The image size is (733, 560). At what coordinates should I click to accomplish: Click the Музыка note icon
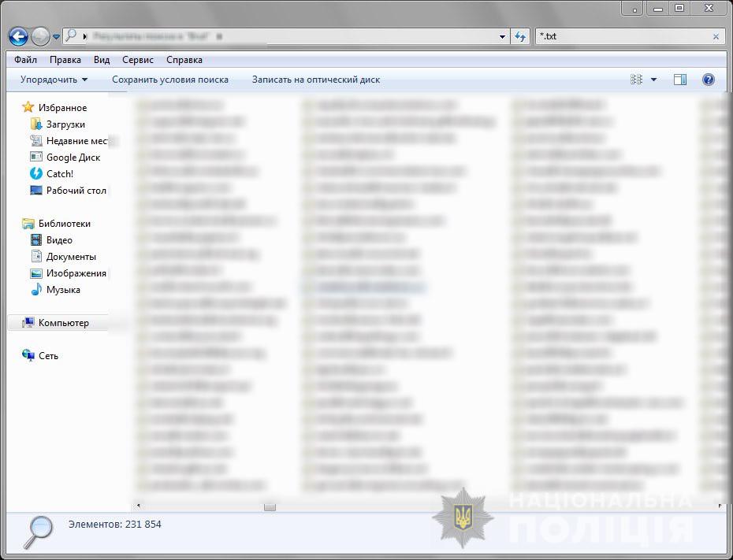click(x=36, y=290)
